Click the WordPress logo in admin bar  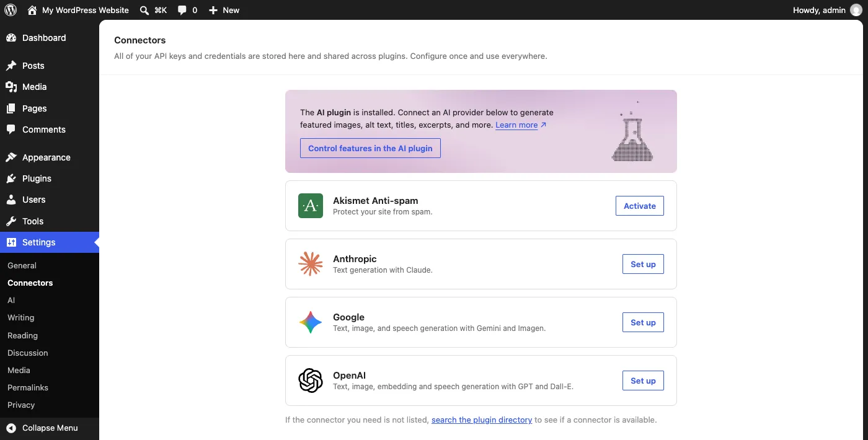pos(11,10)
